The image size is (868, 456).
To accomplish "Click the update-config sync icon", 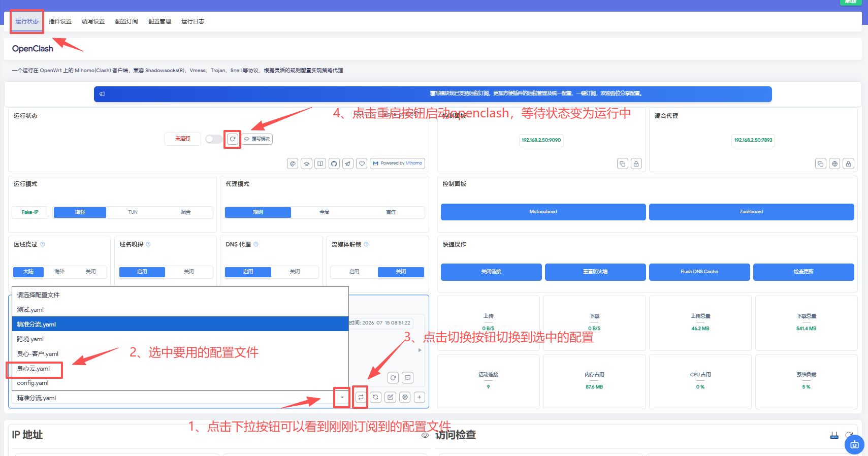I will click(375, 397).
